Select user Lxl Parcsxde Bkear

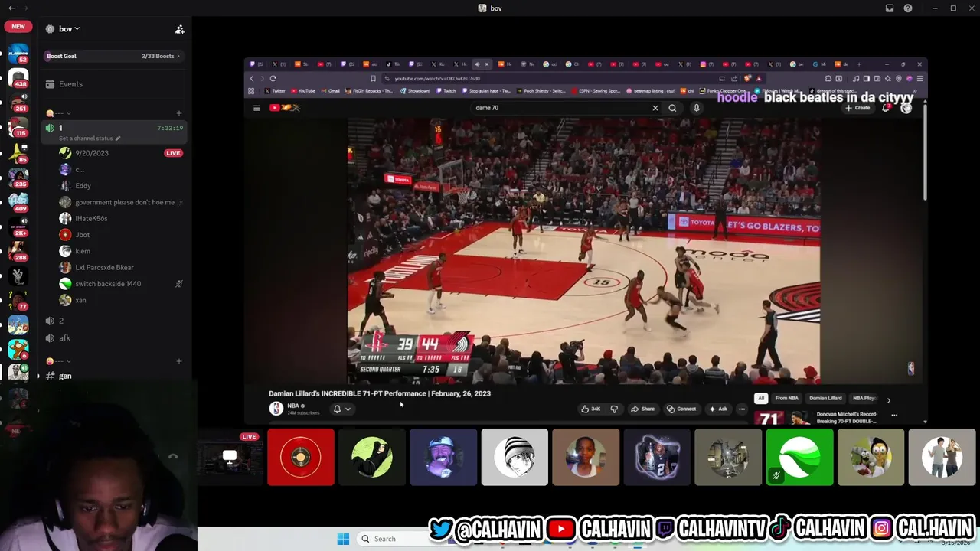104,268
